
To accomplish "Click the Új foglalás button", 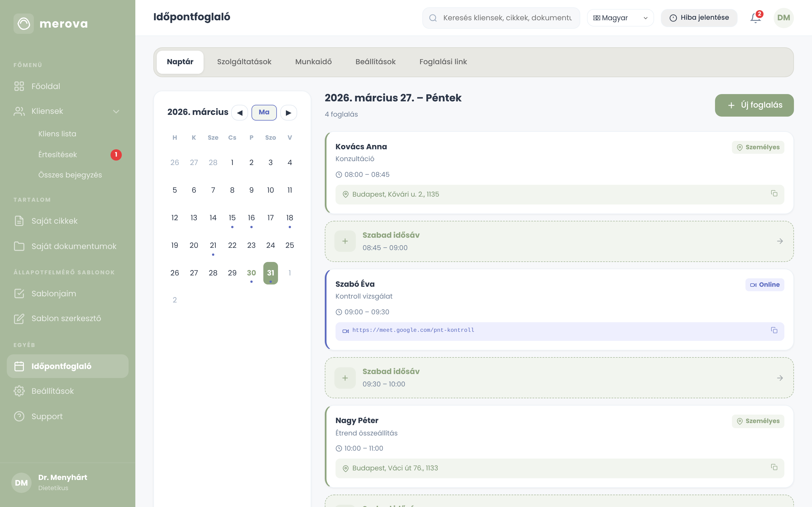I will click(754, 105).
